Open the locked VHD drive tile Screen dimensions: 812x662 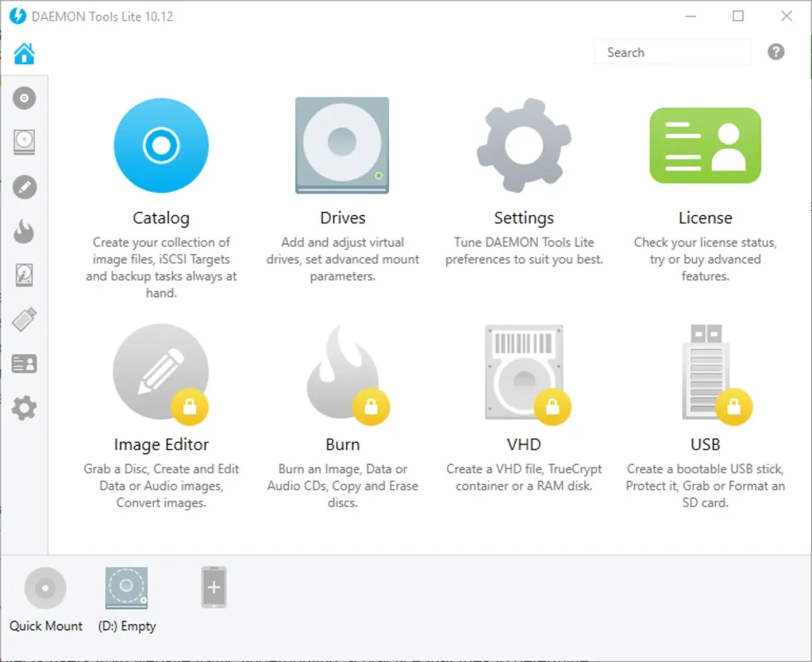tap(526, 373)
